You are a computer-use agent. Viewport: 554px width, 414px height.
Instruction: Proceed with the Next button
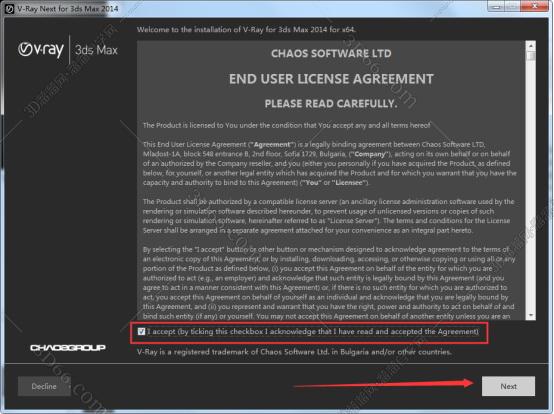[508, 386]
